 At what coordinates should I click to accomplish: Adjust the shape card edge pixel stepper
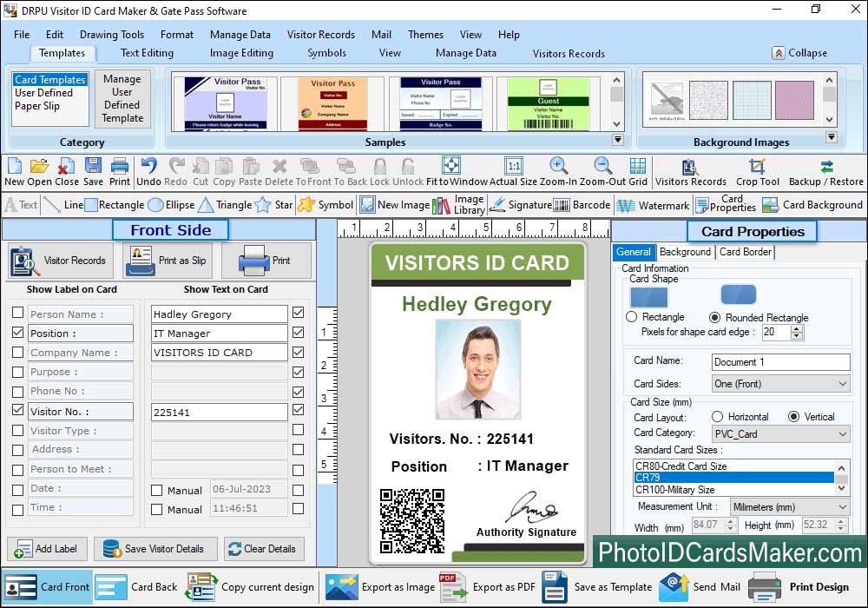[x=797, y=333]
